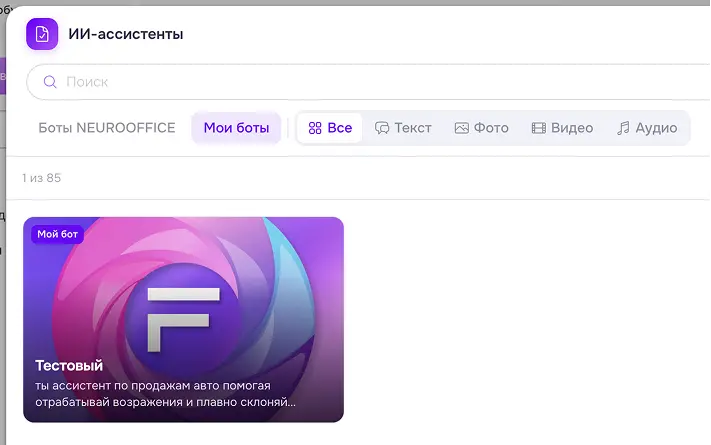
Task: Filter bots by Фото
Action: click(482, 128)
